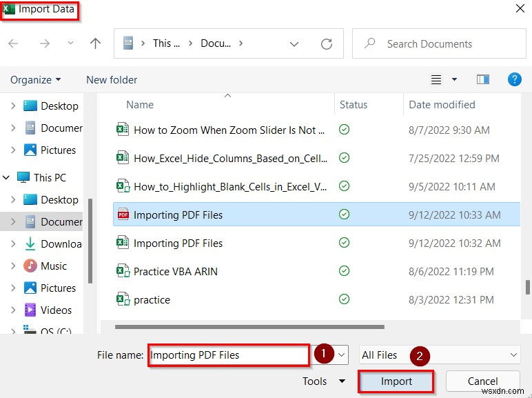Click the File name input field
Image resolution: width=532 pixels, height=398 pixels.
point(229,355)
